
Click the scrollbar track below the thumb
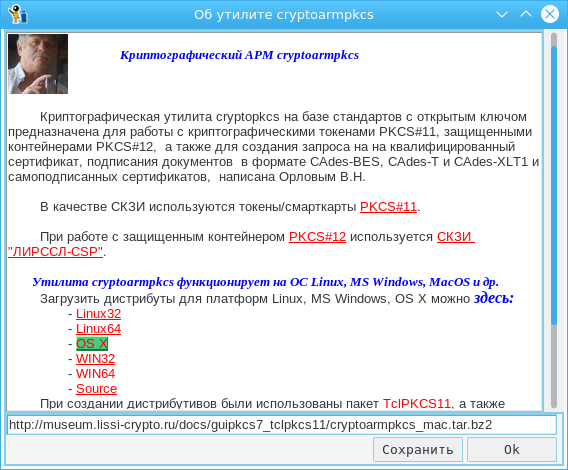click(x=554, y=366)
